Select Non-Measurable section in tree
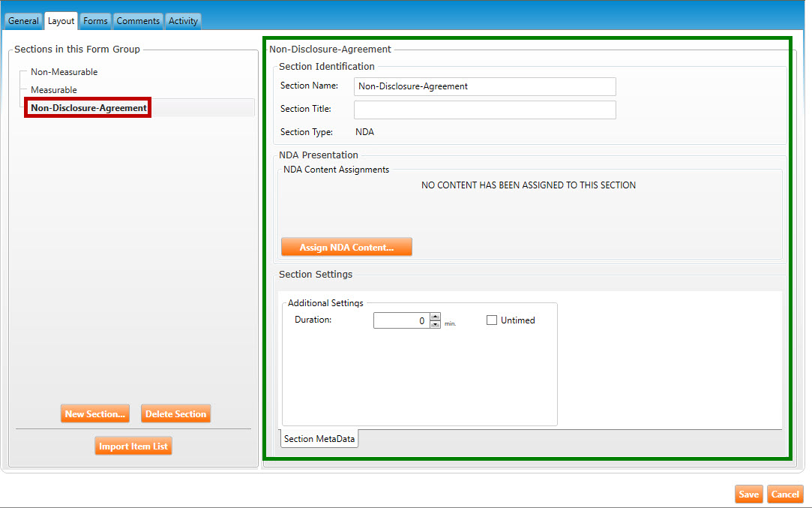 coord(64,72)
